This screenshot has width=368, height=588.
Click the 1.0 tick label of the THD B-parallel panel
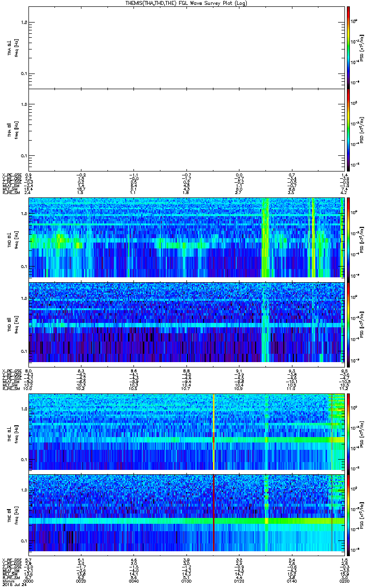[24, 298]
